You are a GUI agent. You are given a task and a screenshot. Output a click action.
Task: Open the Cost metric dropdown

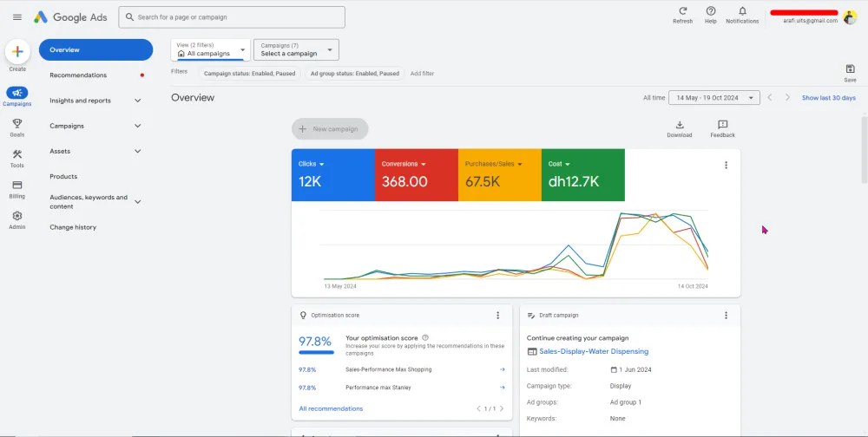tap(560, 164)
